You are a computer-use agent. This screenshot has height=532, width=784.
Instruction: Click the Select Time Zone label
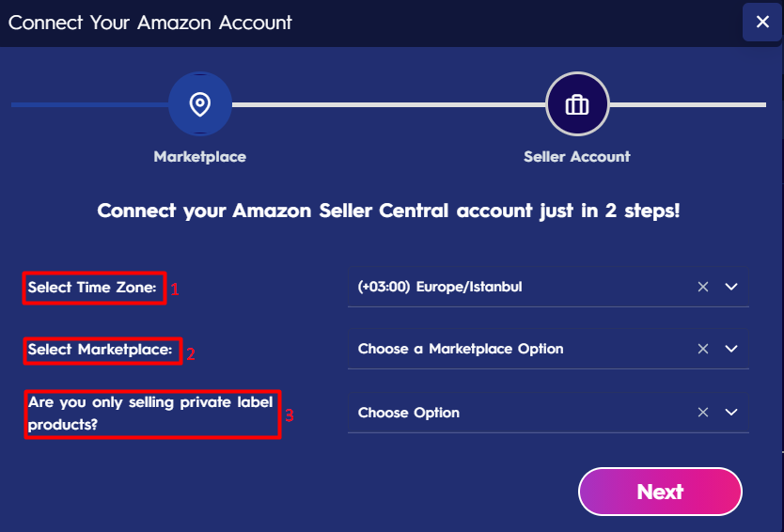coord(92,287)
